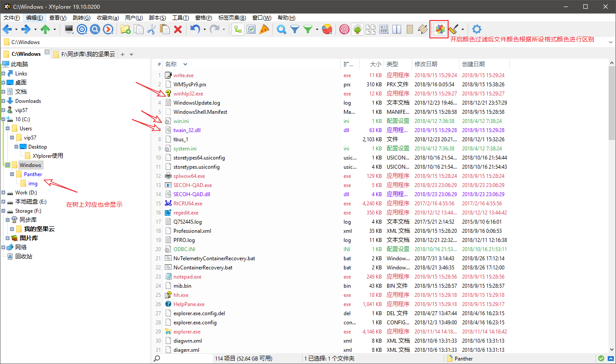The image size is (616, 364).
Task: Click the scissors Cut icon in toolbar
Action: (x=151, y=29)
